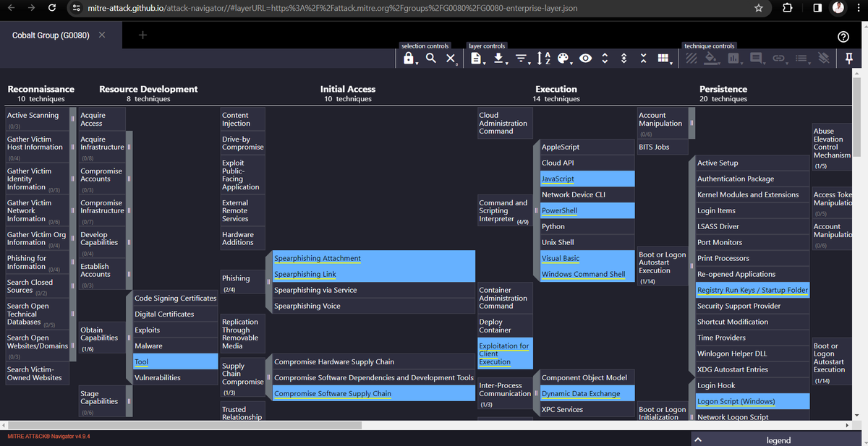Toggle the browser side panel icon
Screen dimensions: 868x446
tap(817, 8)
